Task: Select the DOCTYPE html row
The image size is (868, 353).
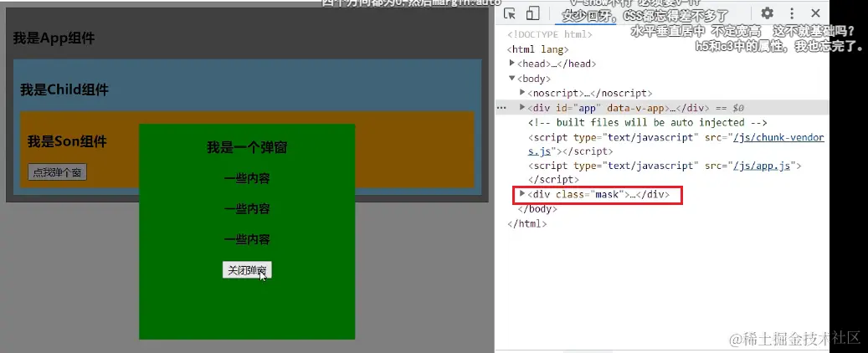Action: click(x=550, y=34)
